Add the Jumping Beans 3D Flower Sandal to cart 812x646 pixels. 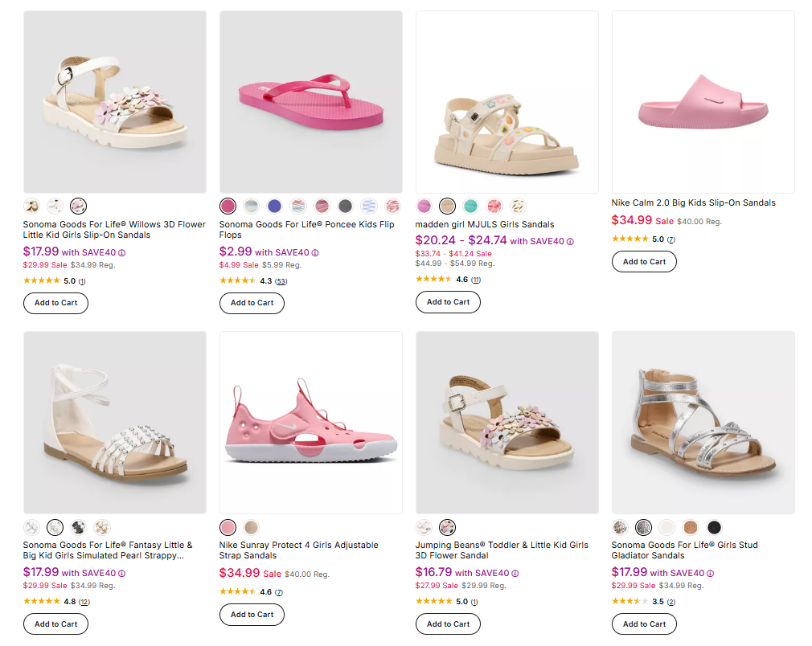[448, 624]
